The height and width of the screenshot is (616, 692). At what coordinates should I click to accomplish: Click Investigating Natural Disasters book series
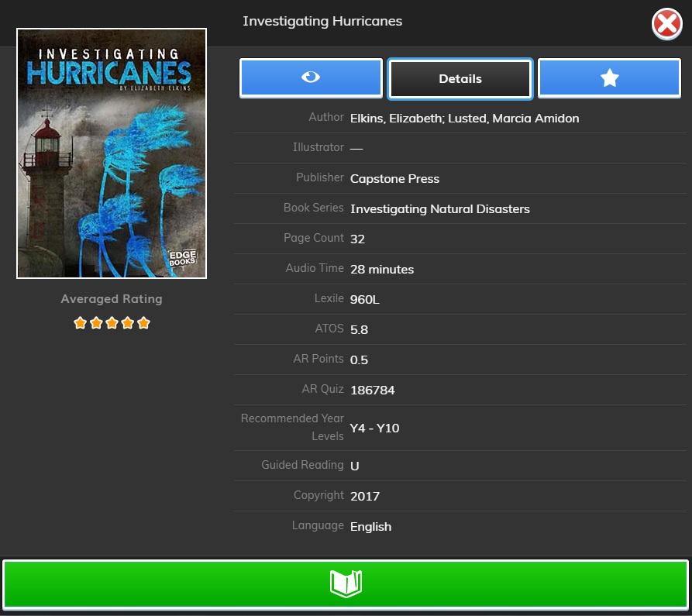[439, 209]
